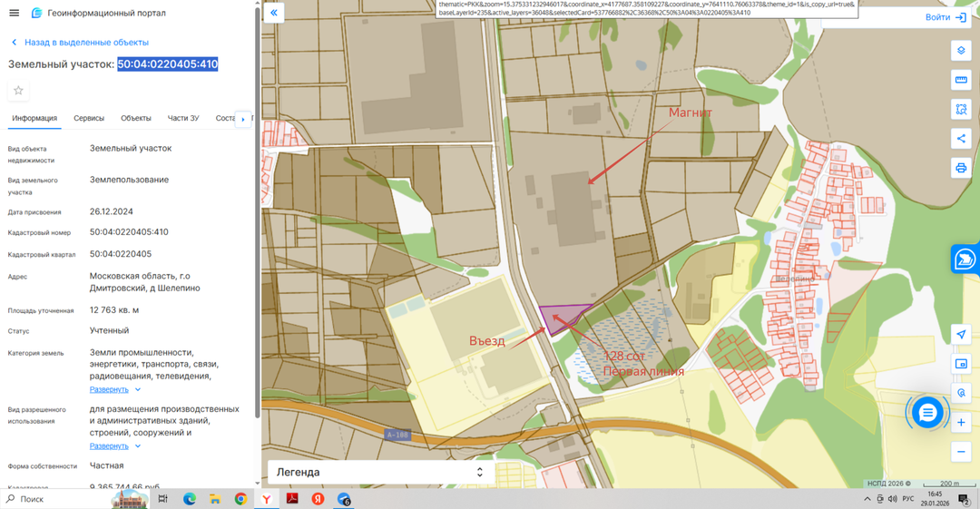Center map on my location

click(961, 335)
